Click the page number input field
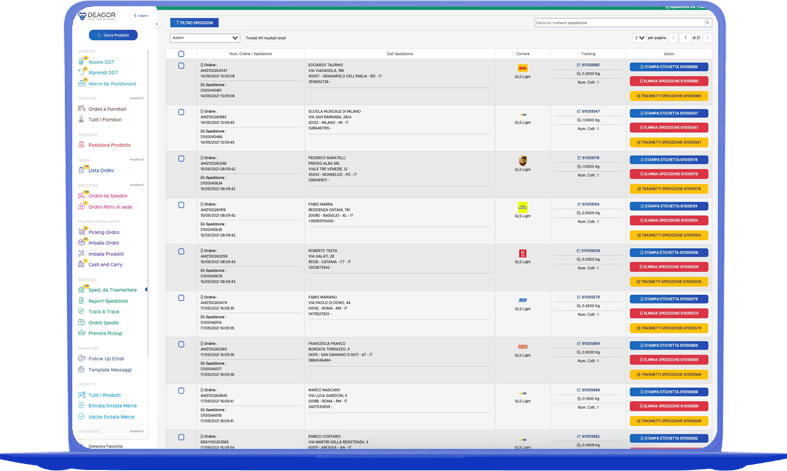The height and width of the screenshot is (471, 787). [x=685, y=38]
